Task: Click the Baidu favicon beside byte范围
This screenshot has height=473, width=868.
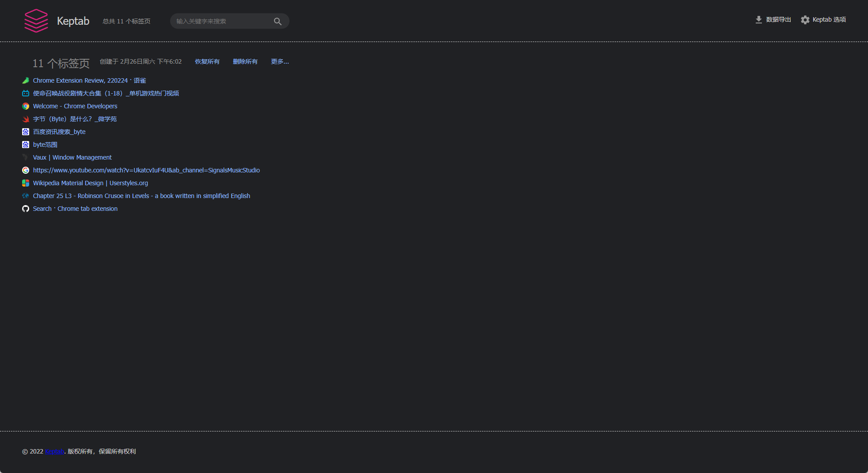Action: click(x=26, y=145)
